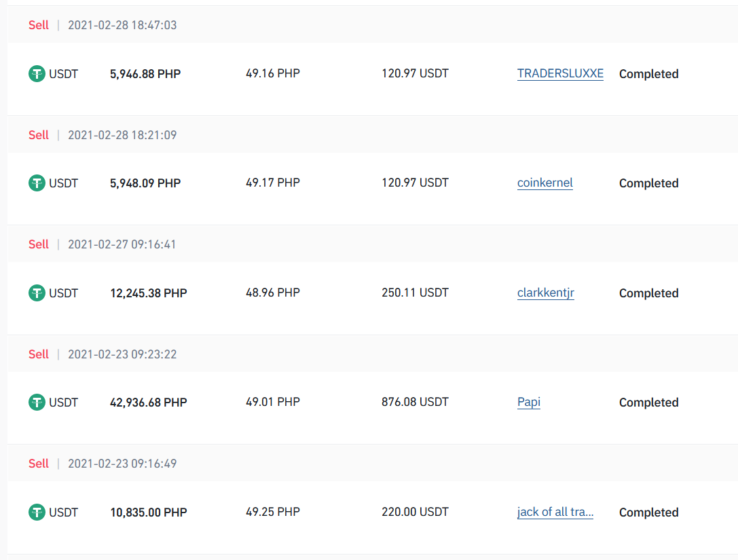Click the USDT coin icon in the Papi order
The width and height of the screenshot is (738, 560).
(37, 403)
